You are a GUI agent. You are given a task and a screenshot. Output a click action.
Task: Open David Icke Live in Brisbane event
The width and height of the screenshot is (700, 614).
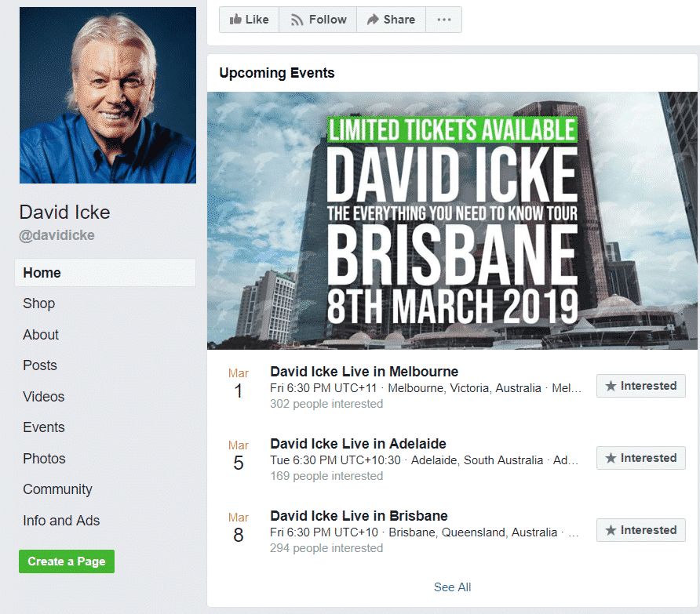[x=359, y=516]
